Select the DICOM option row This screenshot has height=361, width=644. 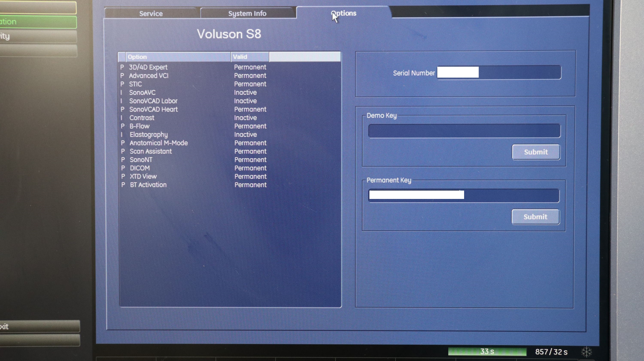coord(230,168)
